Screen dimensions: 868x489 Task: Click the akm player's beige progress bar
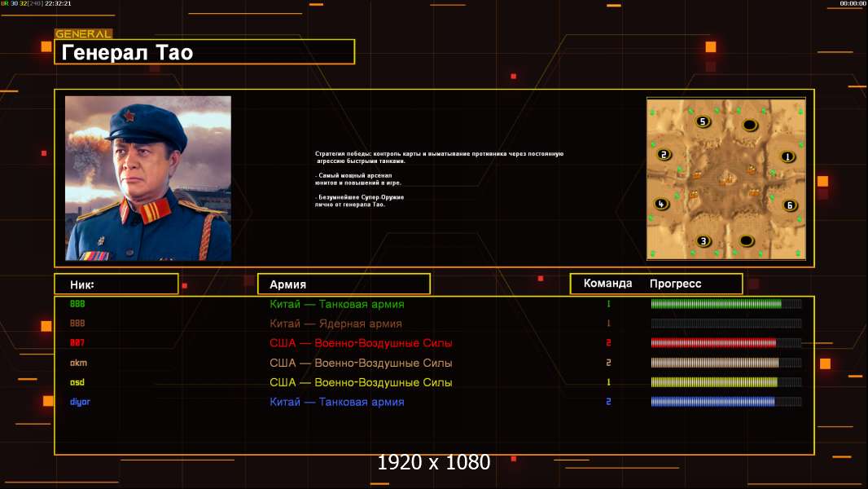tap(726, 363)
